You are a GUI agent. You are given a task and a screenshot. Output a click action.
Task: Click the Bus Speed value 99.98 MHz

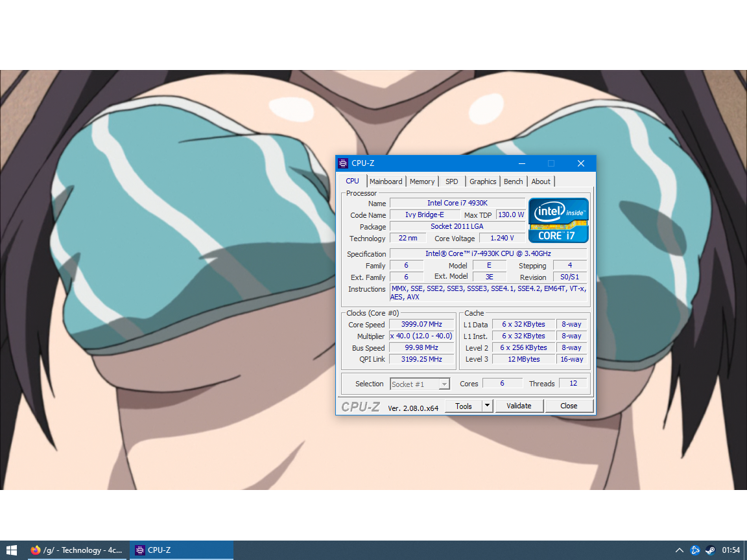tap(421, 347)
